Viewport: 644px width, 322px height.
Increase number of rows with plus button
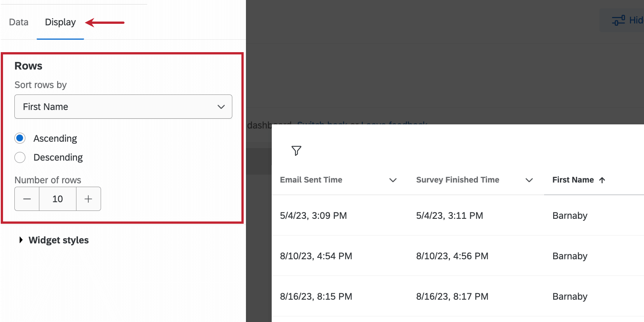[x=88, y=199]
